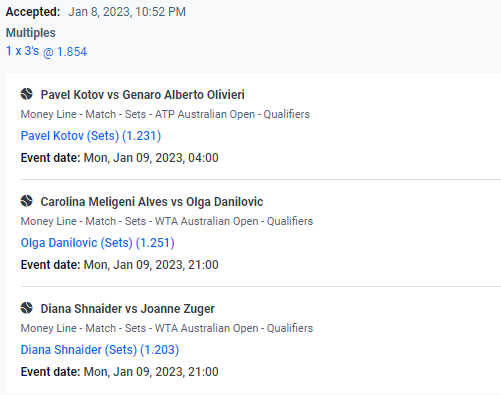501x395 pixels.
Task: Click the Multiples heading
Action: coord(31,33)
